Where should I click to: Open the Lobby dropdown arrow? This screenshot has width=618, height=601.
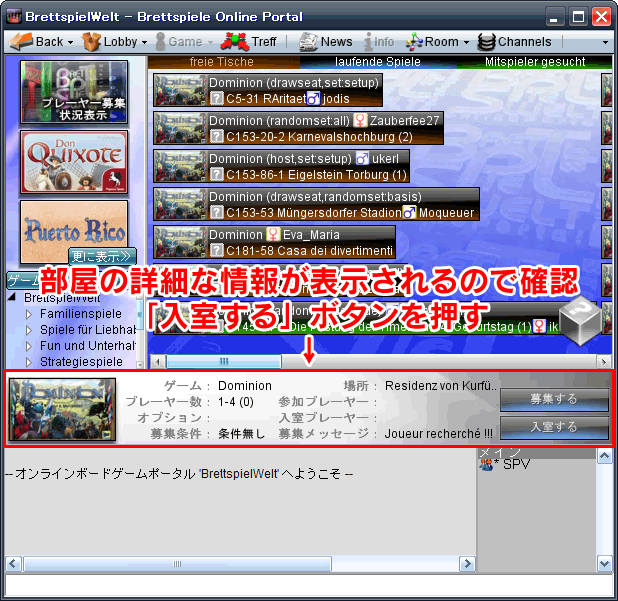[x=144, y=42]
